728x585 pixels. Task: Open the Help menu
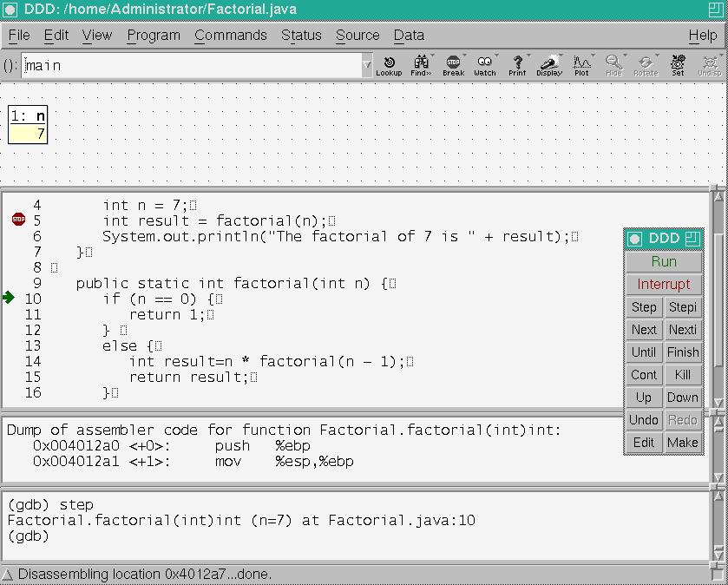tap(703, 36)
